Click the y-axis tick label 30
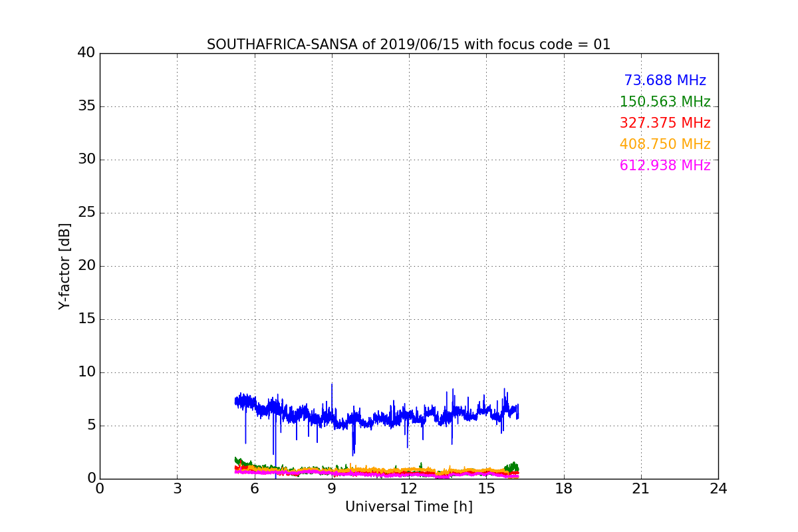The width and height of the screenshot is (798, 532). [x=86, y=160]
